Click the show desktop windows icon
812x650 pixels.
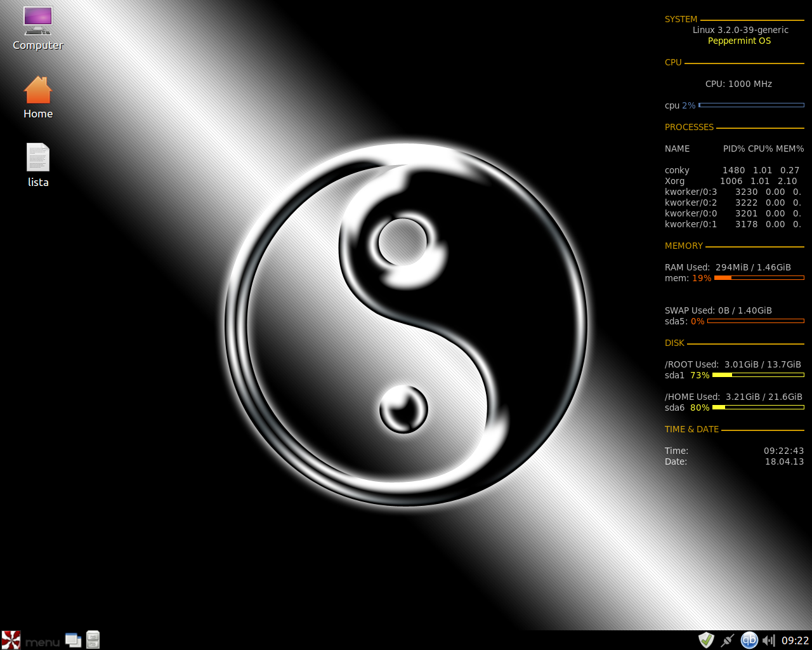(73, 640)
